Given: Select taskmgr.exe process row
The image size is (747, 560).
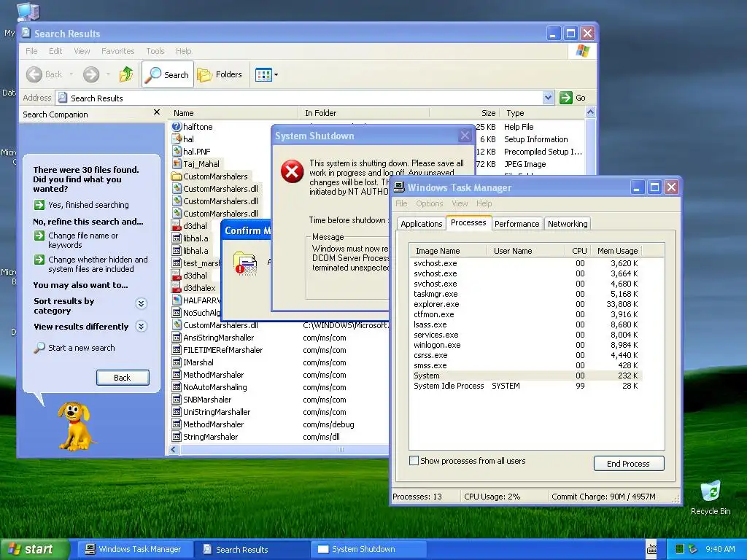Looking at the screenshot, I should [x=526, y=294].
